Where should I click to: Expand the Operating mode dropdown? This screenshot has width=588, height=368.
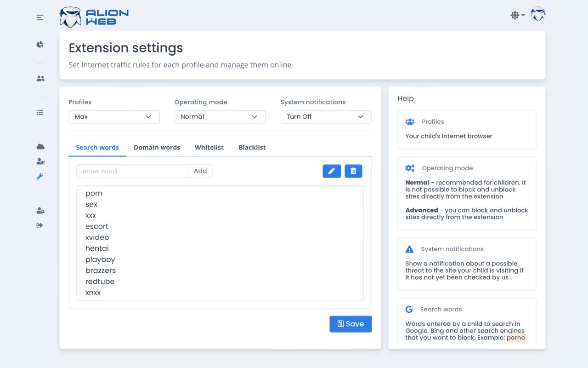tap(220, 117)
